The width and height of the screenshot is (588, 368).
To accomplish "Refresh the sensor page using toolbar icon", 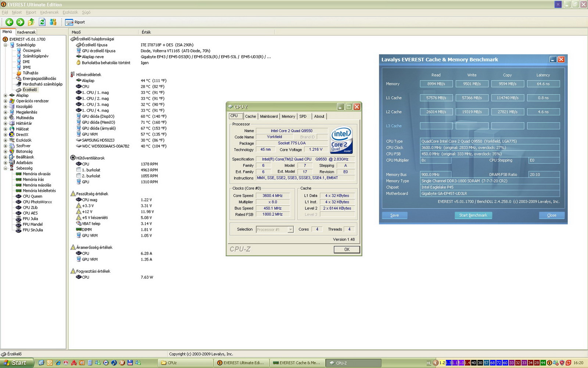I will pos(42,22).
